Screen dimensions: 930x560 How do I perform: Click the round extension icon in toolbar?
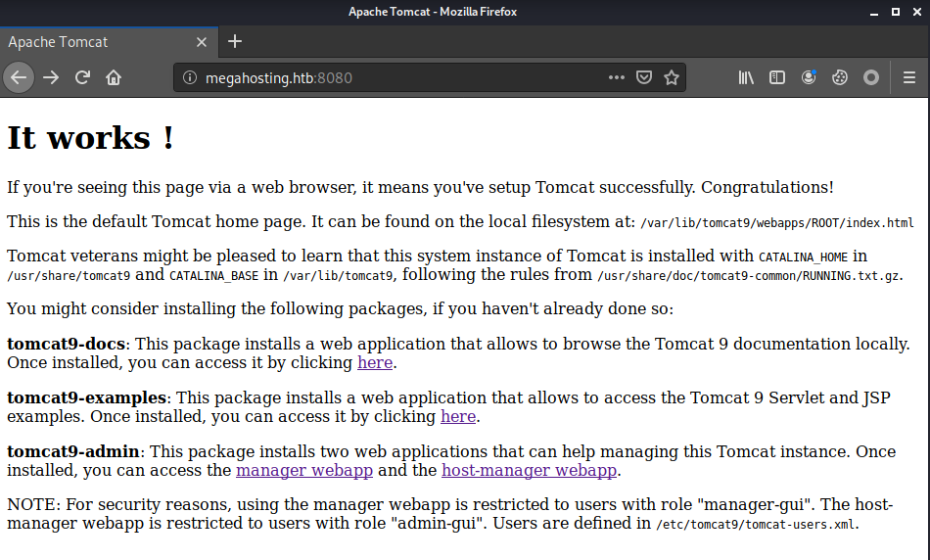pos(871,77)
